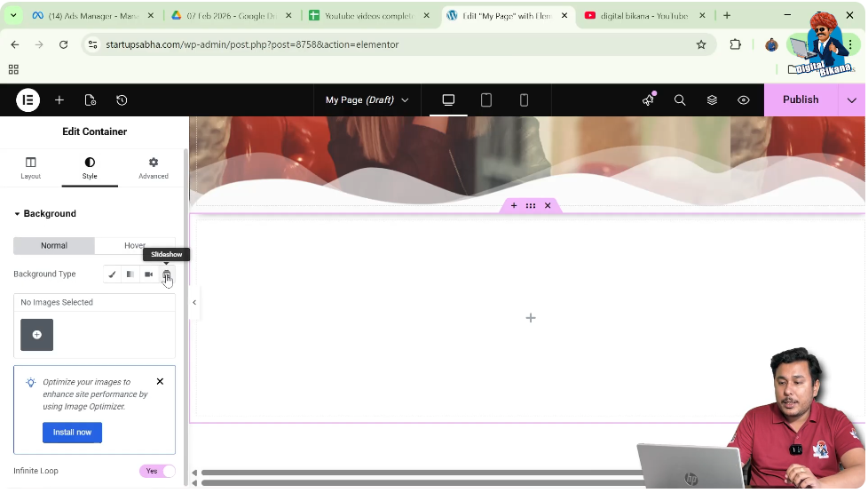Add images to the slideshow gallery

(x=37, y=335)
